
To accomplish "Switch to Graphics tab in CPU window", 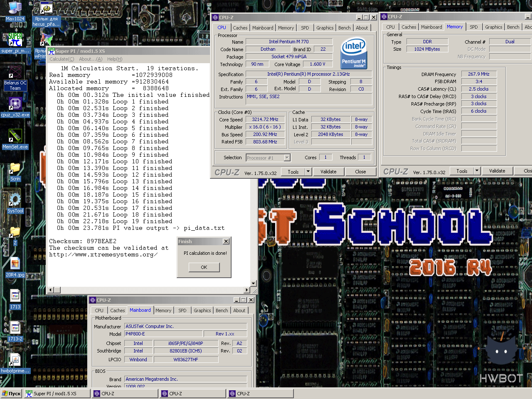I will [325, 28].
